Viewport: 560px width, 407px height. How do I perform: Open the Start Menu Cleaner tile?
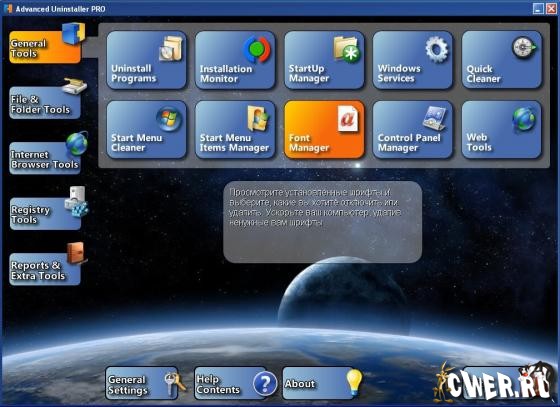146,129
